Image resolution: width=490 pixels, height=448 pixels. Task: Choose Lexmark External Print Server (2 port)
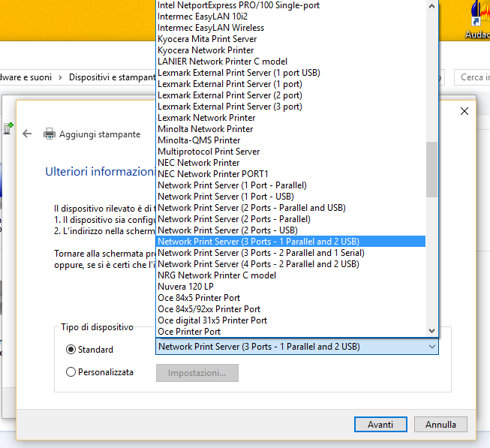click(x=290, y=95)
